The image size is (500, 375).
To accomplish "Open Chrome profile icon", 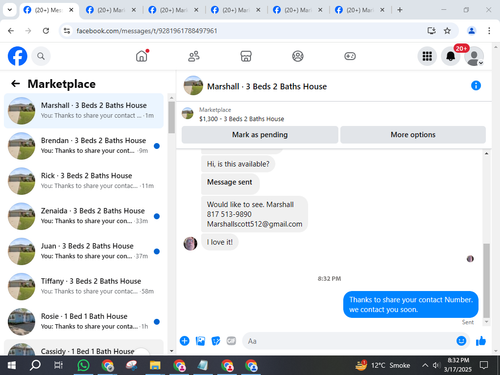I will tap(472, 31).
